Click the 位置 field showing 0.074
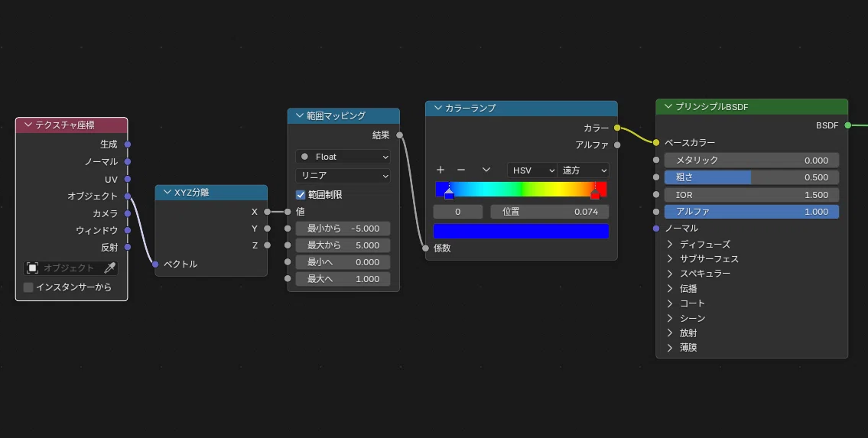This screenshot has width=868, height=438. pos(550,212)
